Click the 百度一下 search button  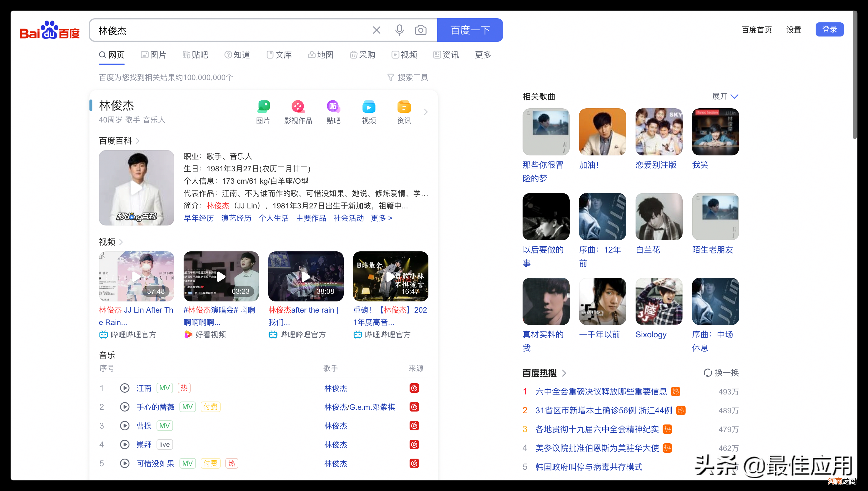(x=470, y=30)
